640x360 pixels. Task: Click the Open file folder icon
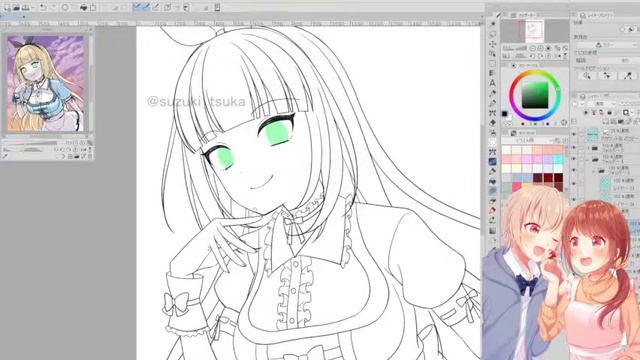16,7
